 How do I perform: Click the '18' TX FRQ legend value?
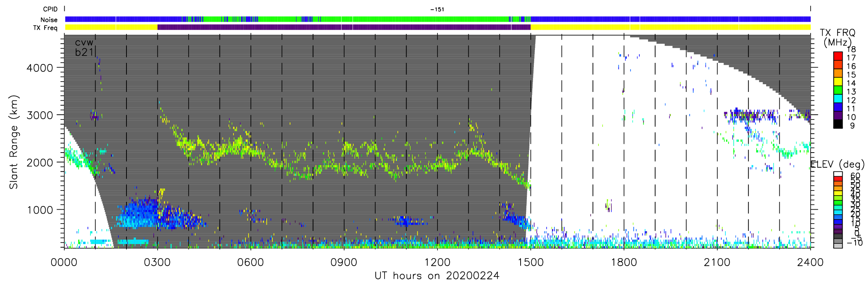pos(851,49)
